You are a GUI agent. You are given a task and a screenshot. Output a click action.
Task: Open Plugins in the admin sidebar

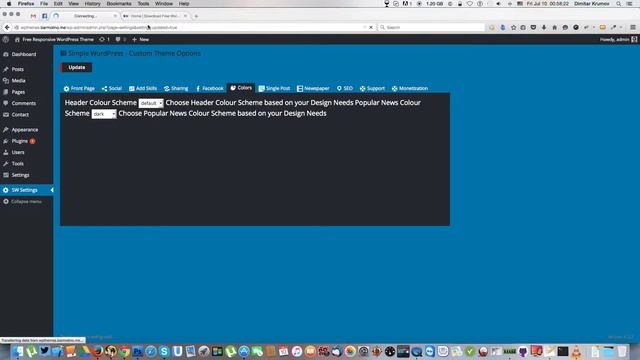19,141
